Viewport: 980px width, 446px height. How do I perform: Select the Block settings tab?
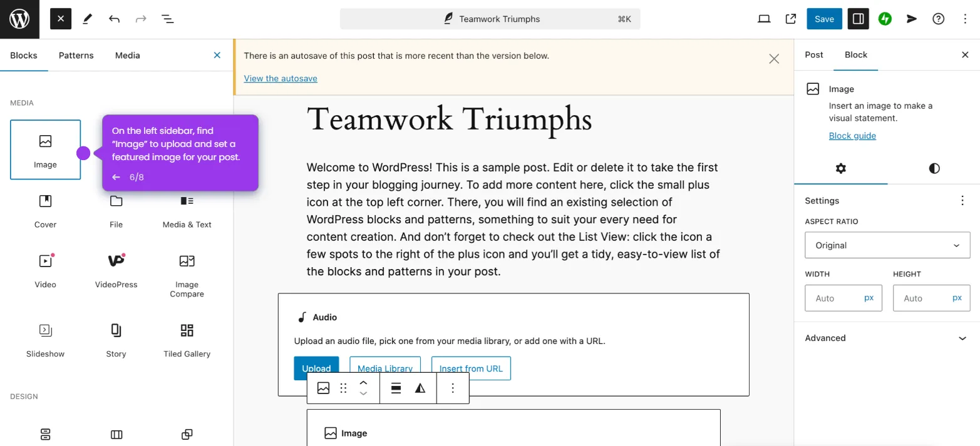tap(856, 55)
